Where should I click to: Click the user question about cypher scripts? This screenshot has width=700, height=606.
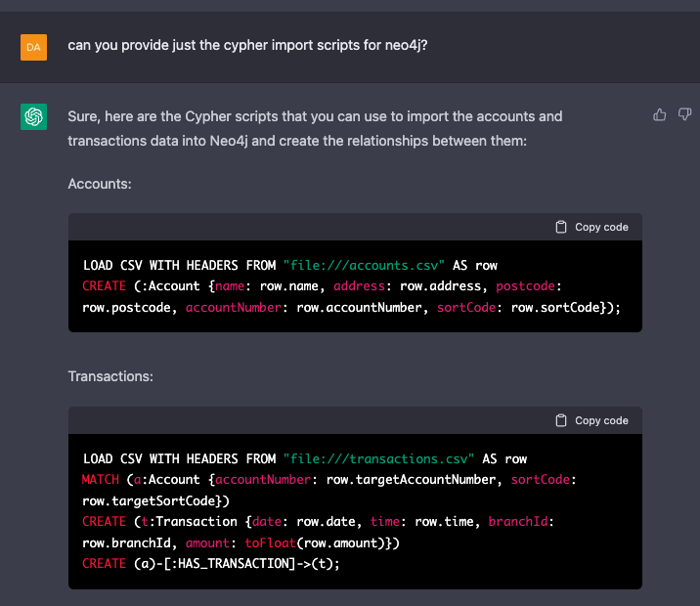click(247, 46)
